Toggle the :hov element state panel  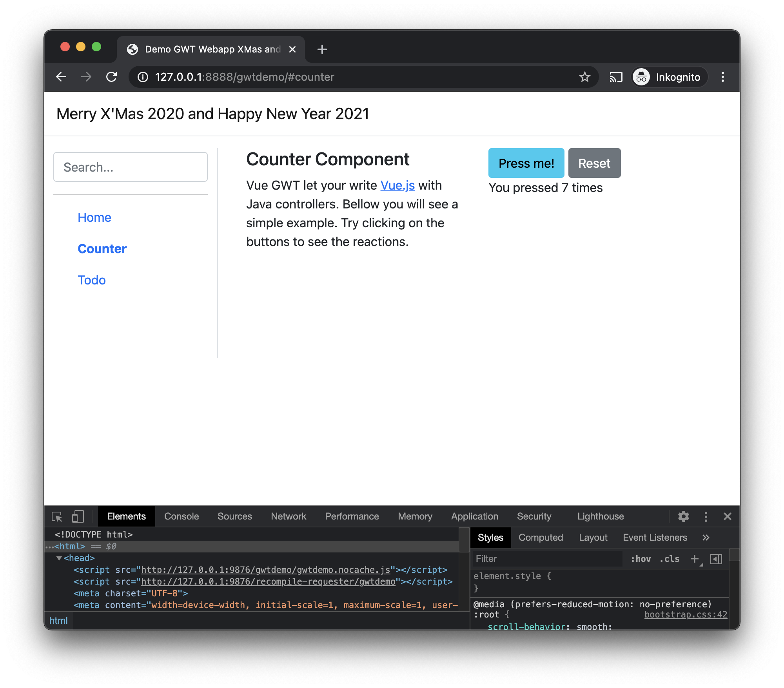coord(641,559)
